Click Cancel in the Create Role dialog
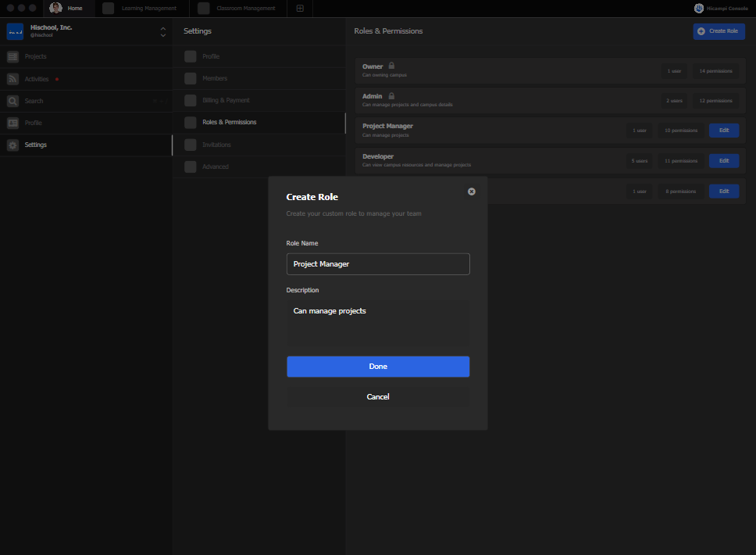The height and width of the screenshot is (555, 756). tap(378, 397)
